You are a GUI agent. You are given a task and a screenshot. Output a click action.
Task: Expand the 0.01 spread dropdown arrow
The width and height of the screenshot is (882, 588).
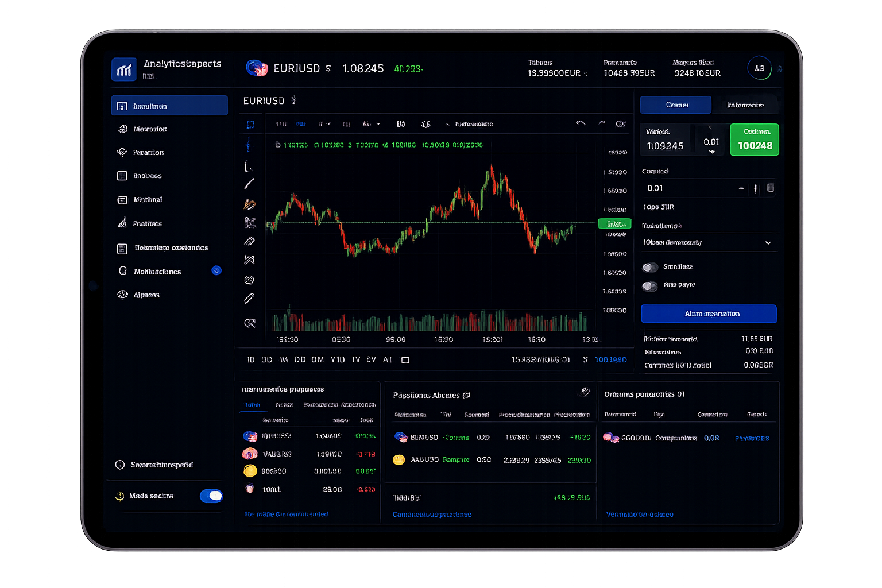pos(712,152)
